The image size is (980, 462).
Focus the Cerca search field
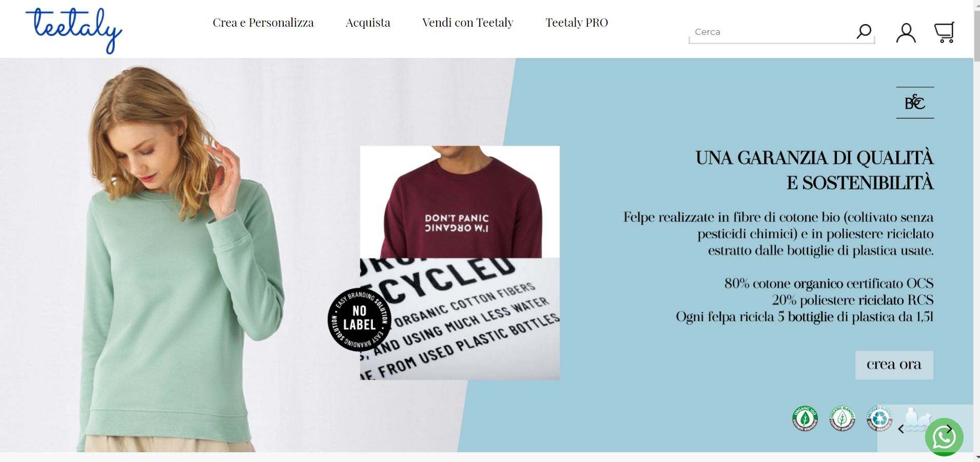click(x=770, y=32)
